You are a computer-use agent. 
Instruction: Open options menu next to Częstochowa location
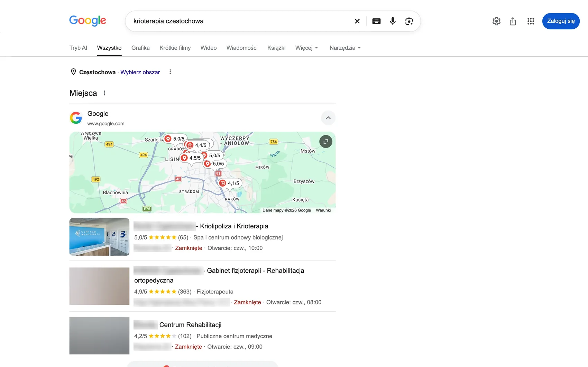click(x=170, y=72)
